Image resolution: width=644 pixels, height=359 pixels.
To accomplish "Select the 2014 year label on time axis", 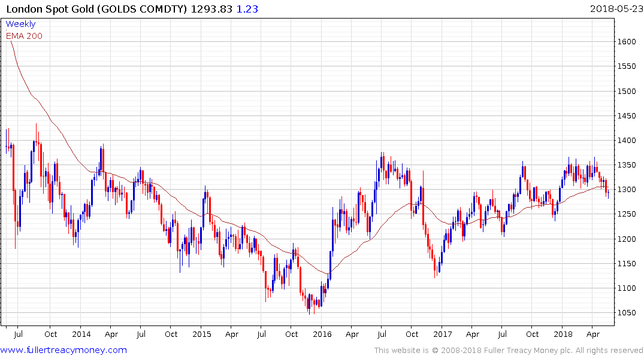I will (81, 334).
